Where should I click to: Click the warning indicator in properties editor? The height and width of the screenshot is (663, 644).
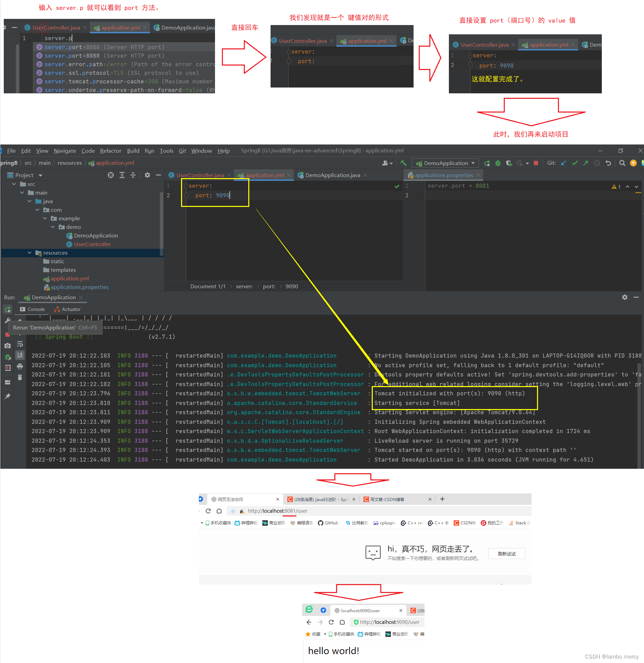pos(616,187)
